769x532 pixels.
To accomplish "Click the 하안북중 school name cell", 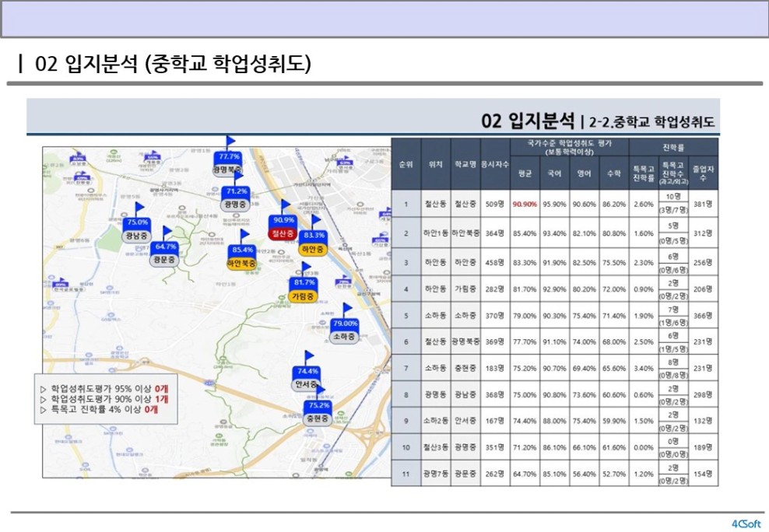I will click(465, 233).
